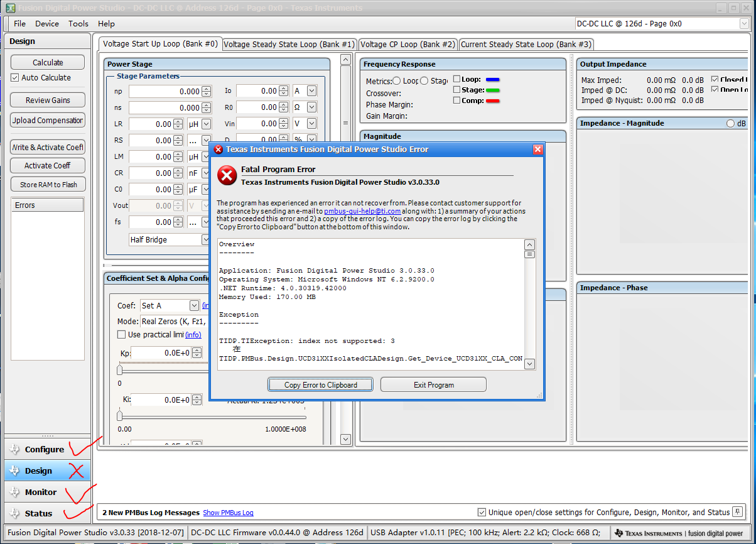
Task: Increment the Kp value spinner
Action: (x=197, y=351)
